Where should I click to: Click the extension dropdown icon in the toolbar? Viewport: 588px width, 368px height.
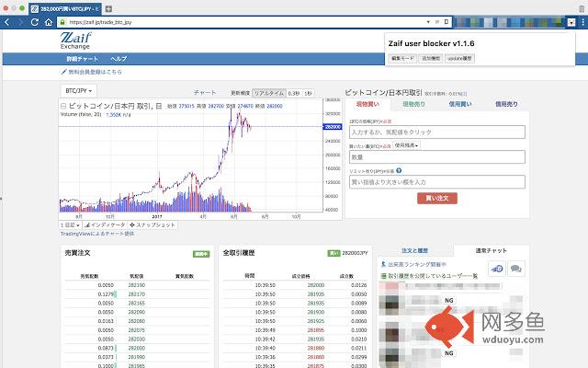pos(571,22)
